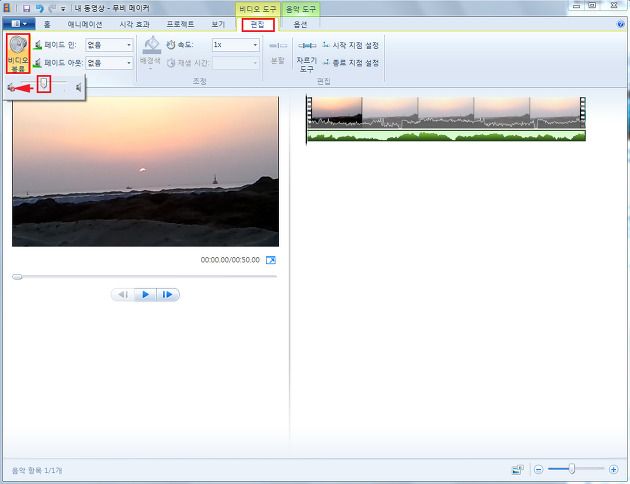Click the sunset video preview pane
The height and width of the screenshot is (484, 630).
[145, 171]
